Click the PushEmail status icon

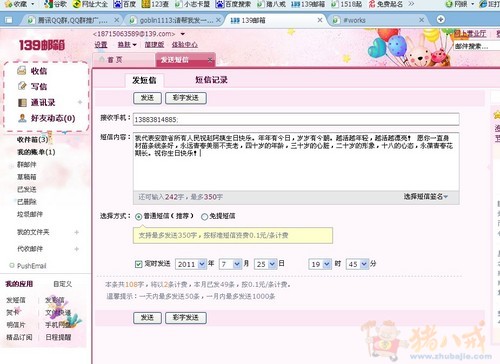pyautogui.click(x=12, y=265)
